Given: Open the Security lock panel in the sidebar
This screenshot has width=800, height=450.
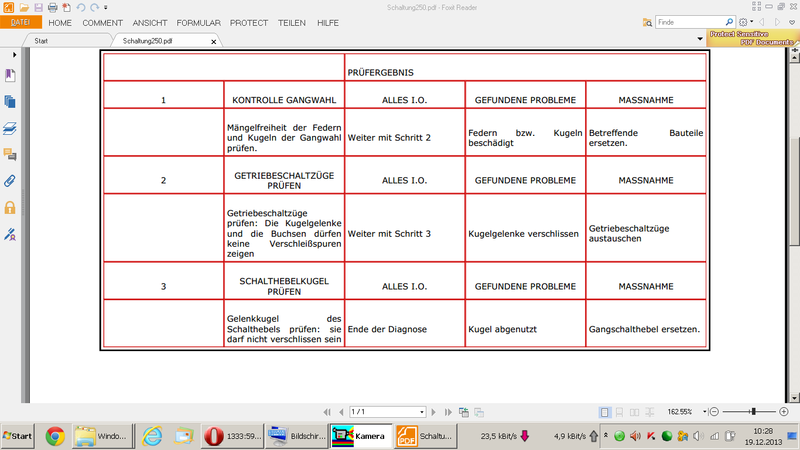Looking at the screenshot, I should tap(11, 208).
